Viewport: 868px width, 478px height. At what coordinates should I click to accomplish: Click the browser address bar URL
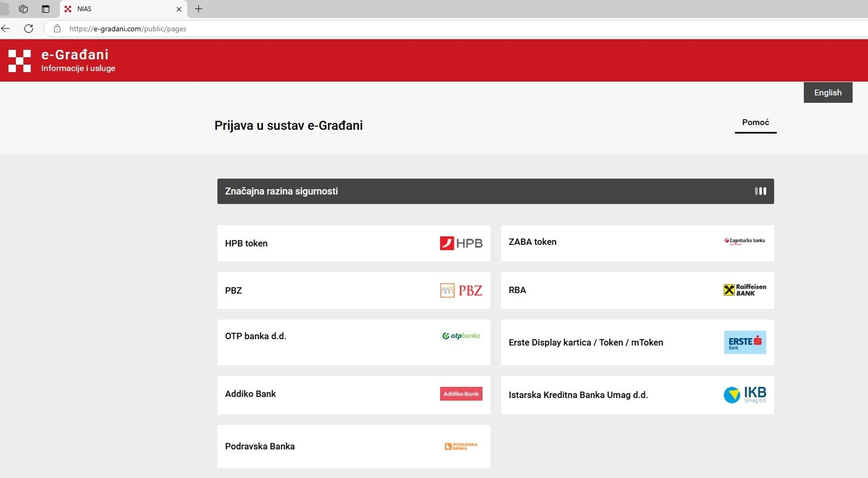[128, 29]
